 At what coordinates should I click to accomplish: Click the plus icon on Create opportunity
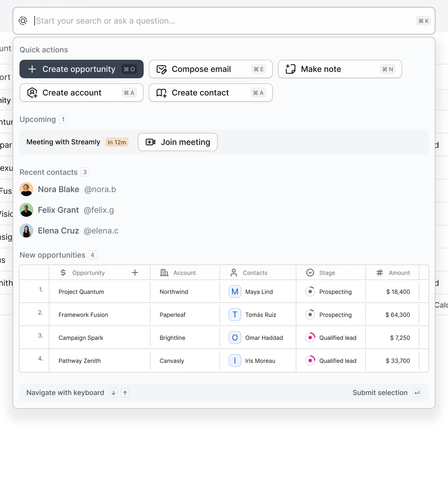pos(32,69)
